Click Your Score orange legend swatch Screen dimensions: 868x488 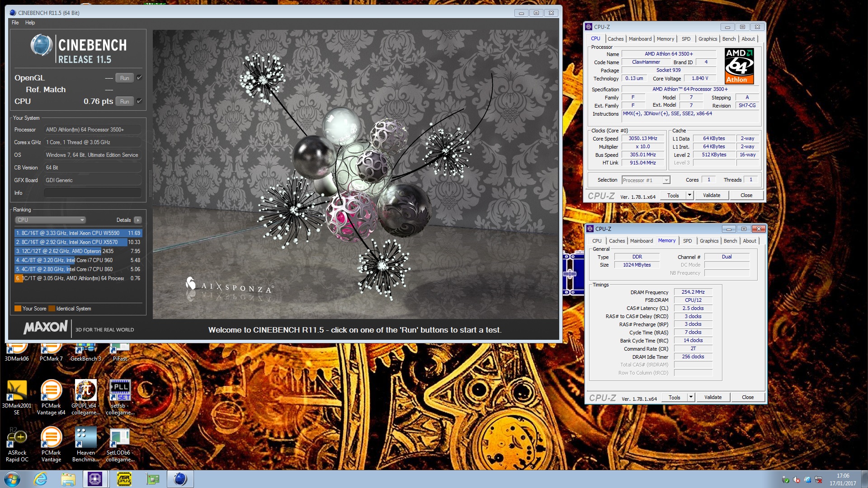coord(18,309)
